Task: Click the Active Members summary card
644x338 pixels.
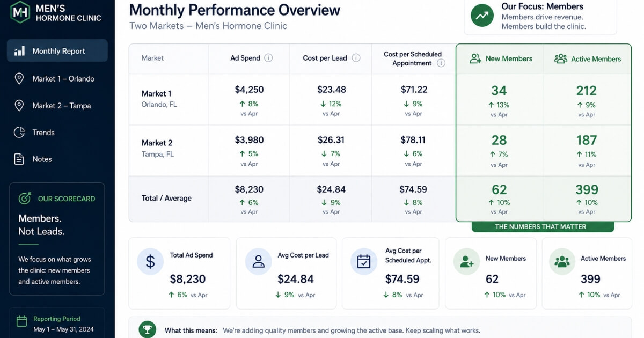Action: click(587, 274)
